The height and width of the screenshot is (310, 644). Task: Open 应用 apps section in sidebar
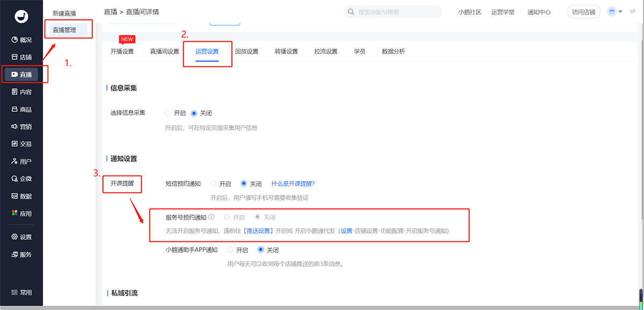(x=21, y=213)
